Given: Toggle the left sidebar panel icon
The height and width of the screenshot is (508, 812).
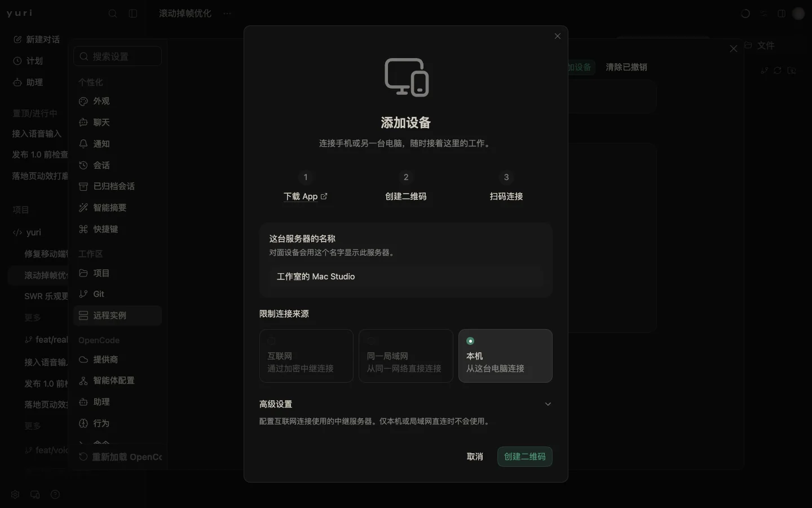Looking at the screenshot, I should [x=133, y=14].
